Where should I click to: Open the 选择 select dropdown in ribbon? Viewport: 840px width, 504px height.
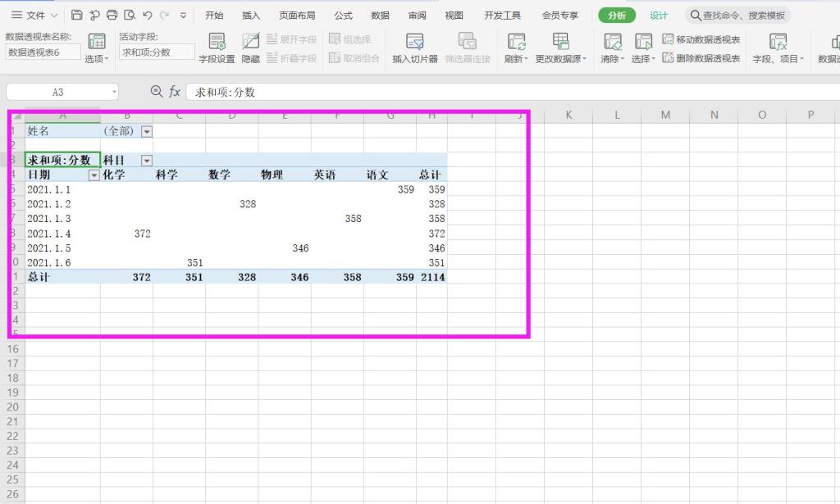tap(643, 48)
